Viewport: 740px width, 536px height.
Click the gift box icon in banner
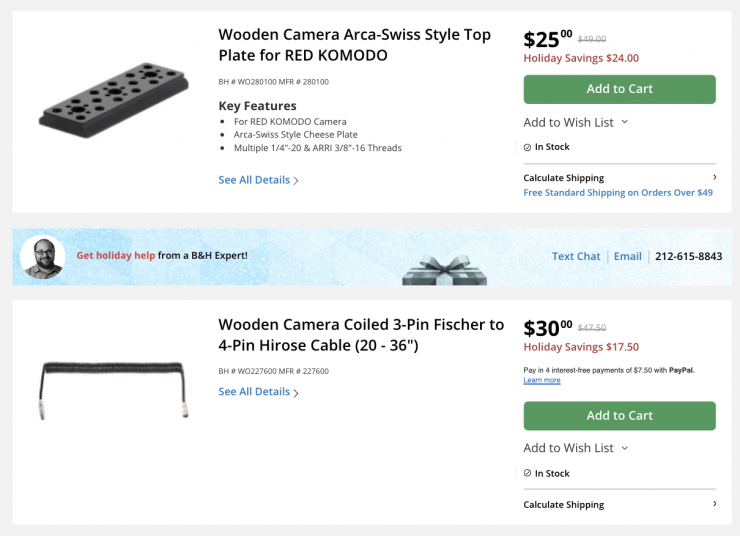pos(444,268)
